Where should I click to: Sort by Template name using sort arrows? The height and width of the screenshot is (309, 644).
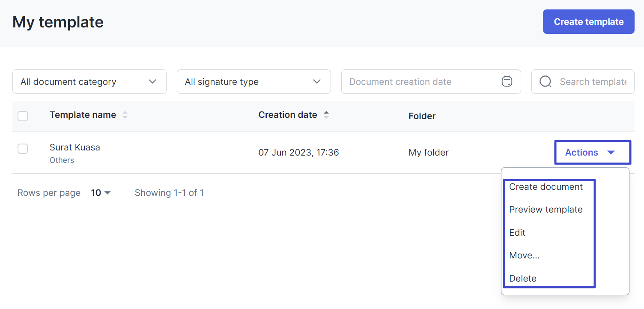(x=125, y=114)
